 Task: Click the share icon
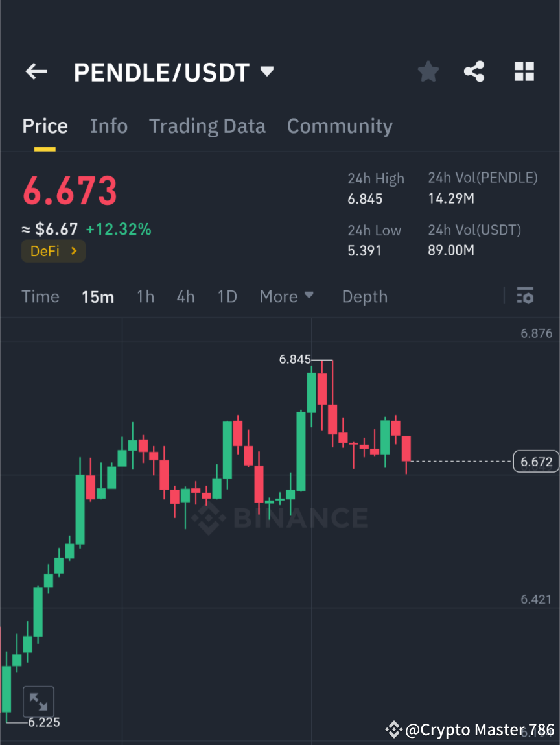click(x=474, y=71)
